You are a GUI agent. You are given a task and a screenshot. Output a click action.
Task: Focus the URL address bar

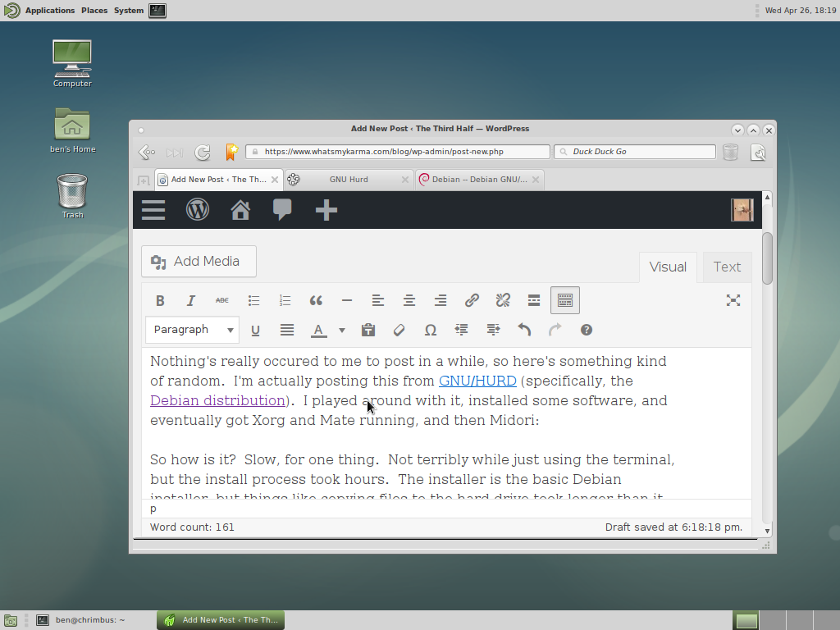click(398, 152)
